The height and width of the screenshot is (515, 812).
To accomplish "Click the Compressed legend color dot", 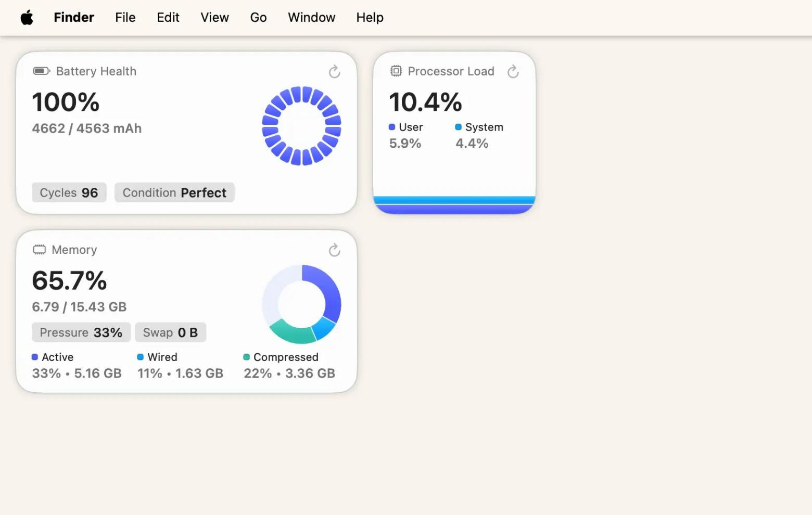I will [247, 357].
